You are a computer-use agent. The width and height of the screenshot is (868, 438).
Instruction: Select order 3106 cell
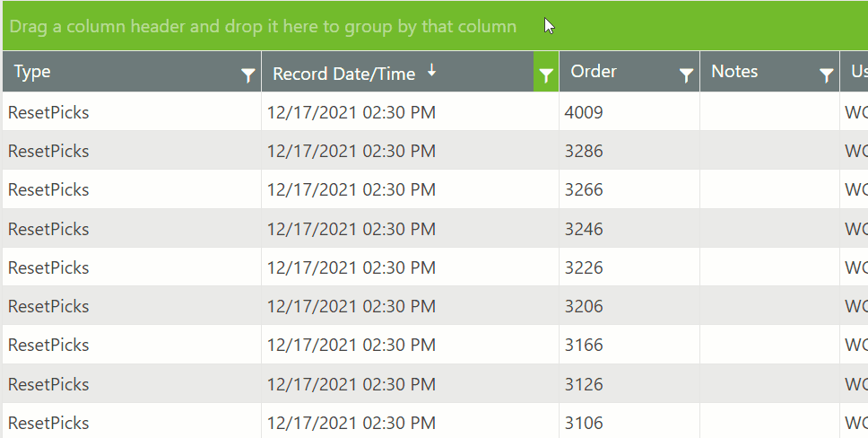click(x=584, y=423)
